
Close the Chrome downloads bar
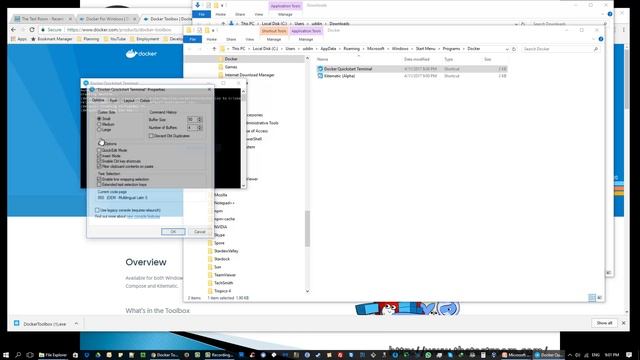(624, 323)
